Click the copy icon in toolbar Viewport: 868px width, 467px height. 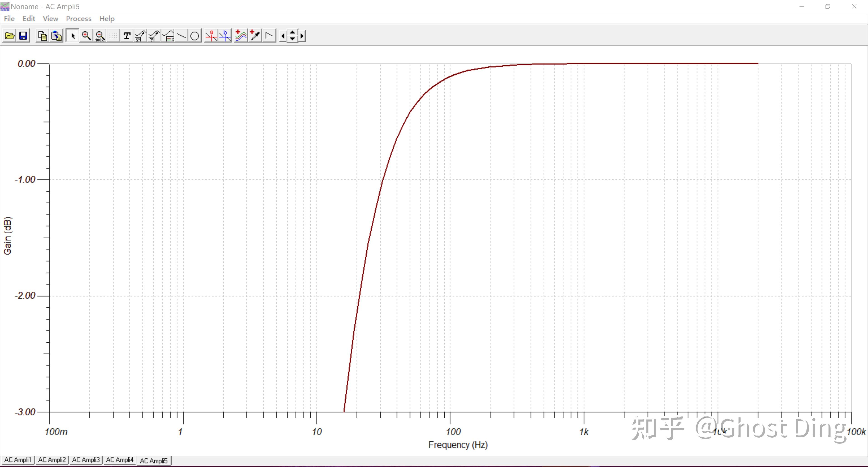tap(42, 36)
